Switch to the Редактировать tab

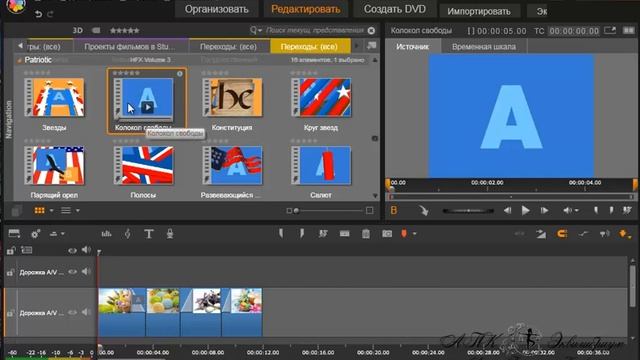[306, 9]
